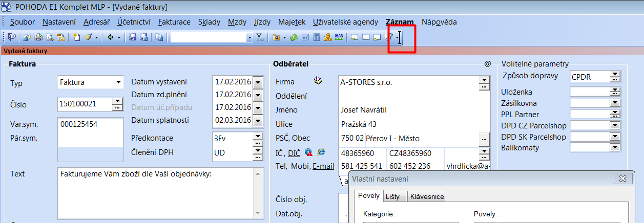This screenshot has width=644, height=223.
Task: Open the DPD CZ Parcelshop dropdown
Action: click(x=615, y=125)
